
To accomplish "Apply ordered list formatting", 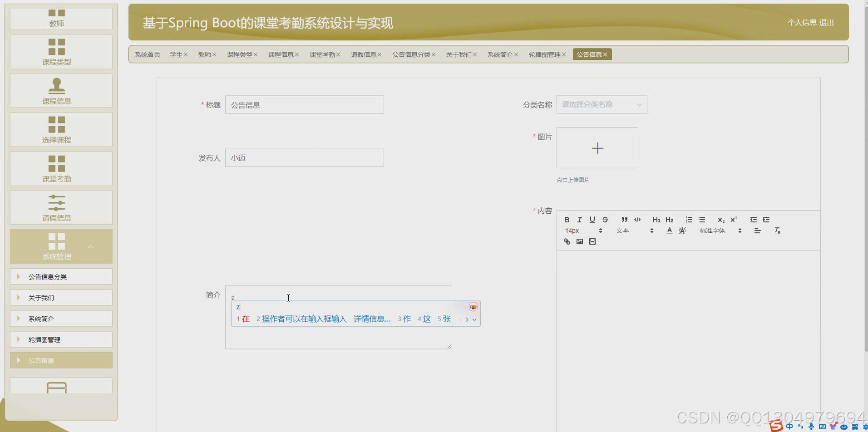I will point(689,220).
